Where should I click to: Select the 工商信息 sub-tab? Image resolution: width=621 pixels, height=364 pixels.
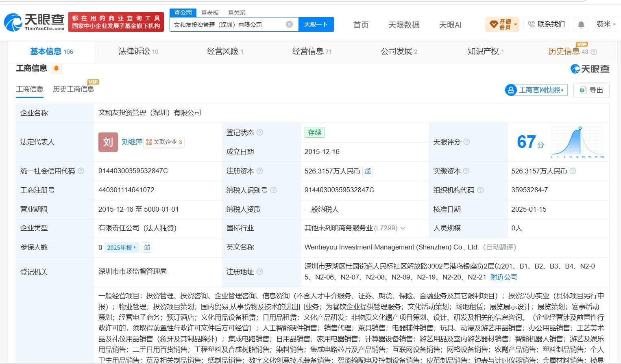(30, 89)
